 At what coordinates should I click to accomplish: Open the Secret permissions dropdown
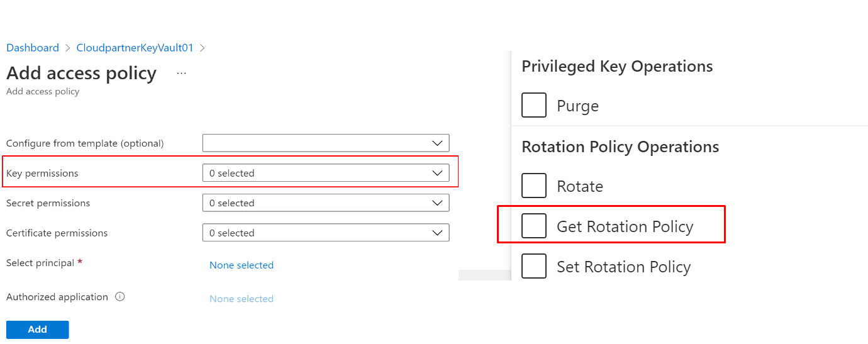[x=325, y=203]
